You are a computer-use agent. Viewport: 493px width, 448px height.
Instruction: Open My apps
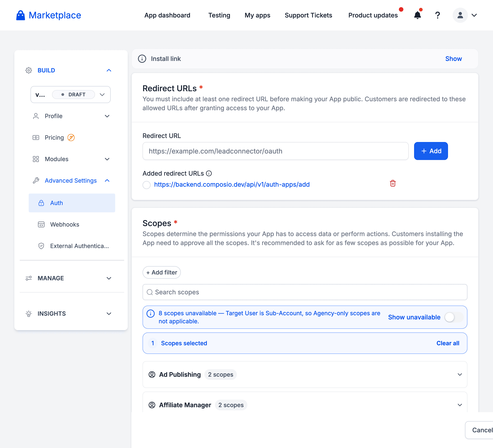click(257, 15)
